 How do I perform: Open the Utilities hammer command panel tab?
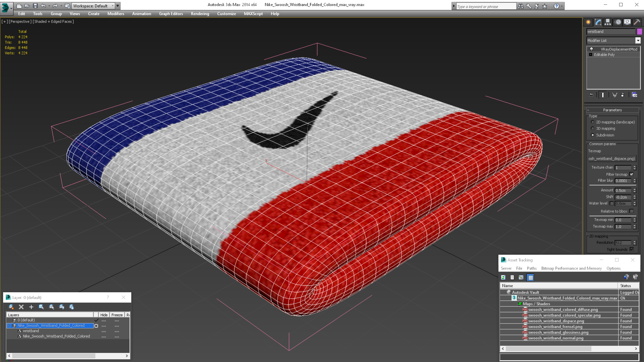[637, 22]
